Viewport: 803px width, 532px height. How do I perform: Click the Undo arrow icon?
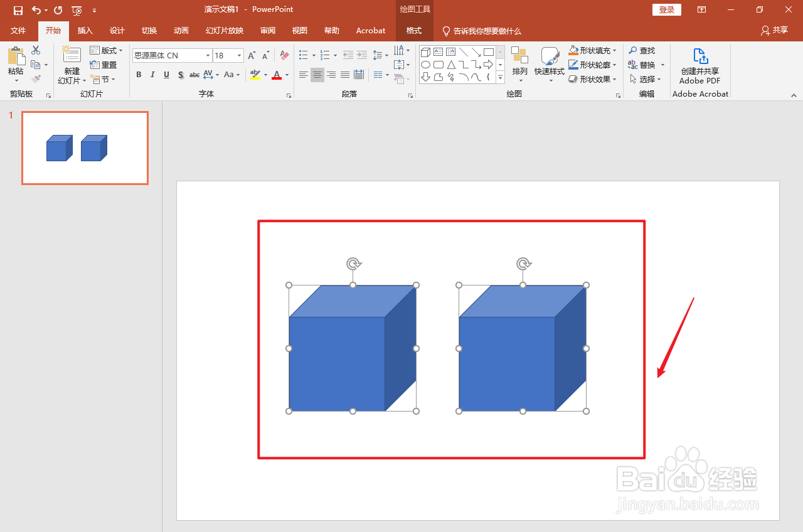click(x=36, y=10)
